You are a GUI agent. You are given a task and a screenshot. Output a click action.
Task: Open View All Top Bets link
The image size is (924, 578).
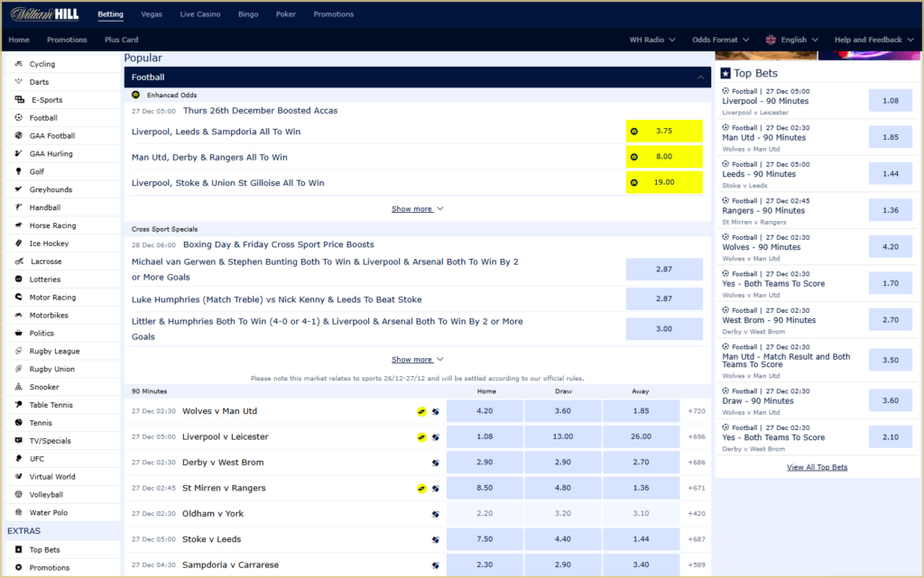click(x=817, y=467)
